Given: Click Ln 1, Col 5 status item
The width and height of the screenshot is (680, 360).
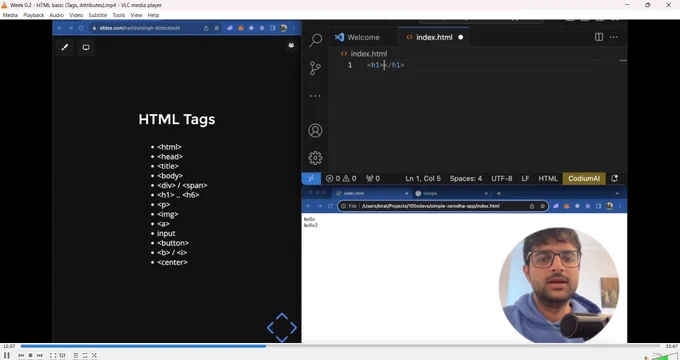Looking at the screenshot, I should point(423,178).
